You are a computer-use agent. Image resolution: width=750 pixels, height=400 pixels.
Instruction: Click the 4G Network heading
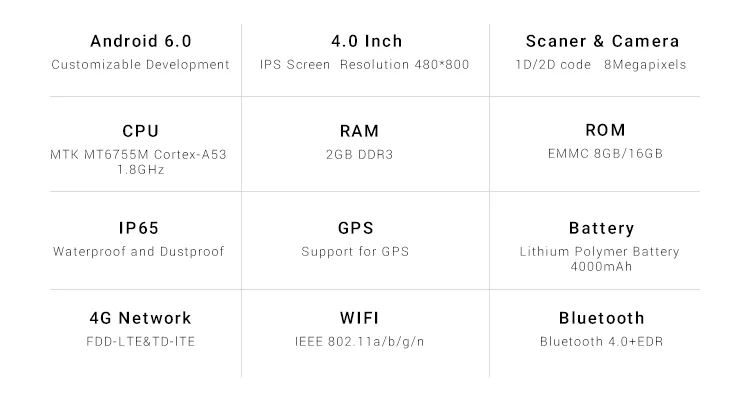(x=140, y=319)
